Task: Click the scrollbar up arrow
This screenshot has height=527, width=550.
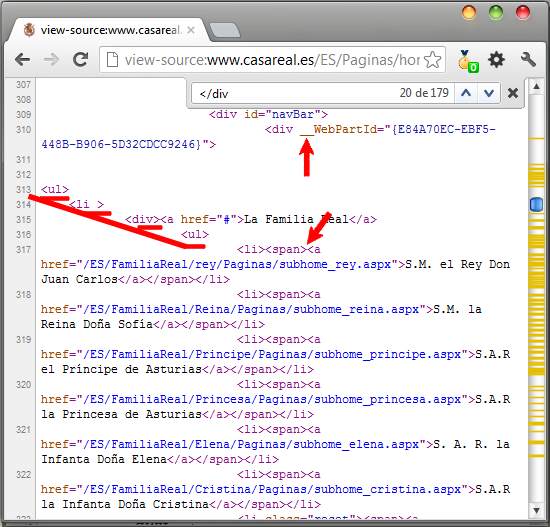Action: [536, 86]
